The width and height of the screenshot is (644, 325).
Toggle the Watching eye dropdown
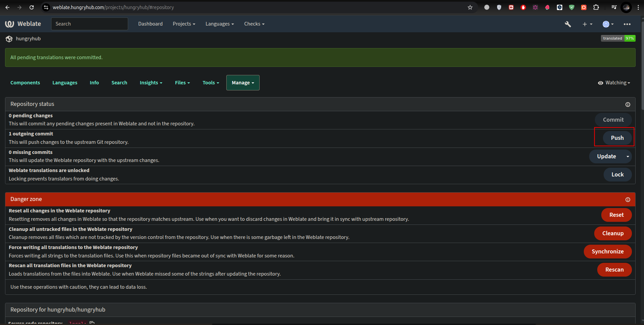coord(614,83)
